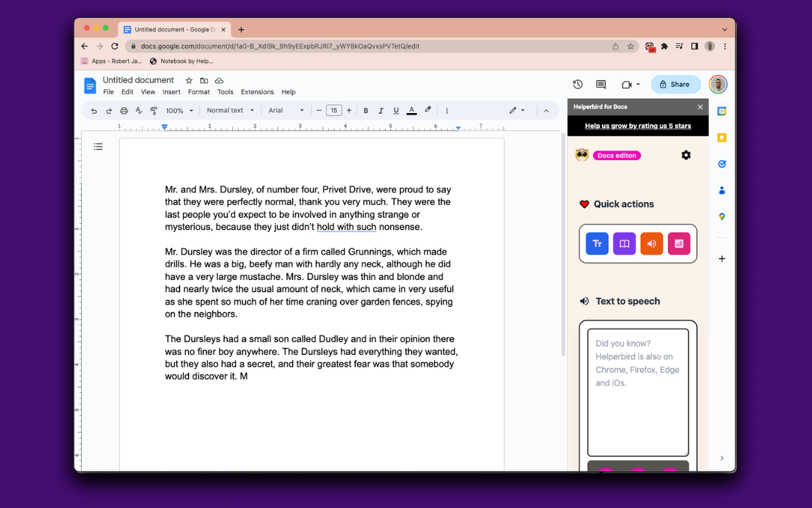The width and height of the screenshot is (812, 508).
Task: Open the zoom level dropdown
Action: (x=180, y=110)
